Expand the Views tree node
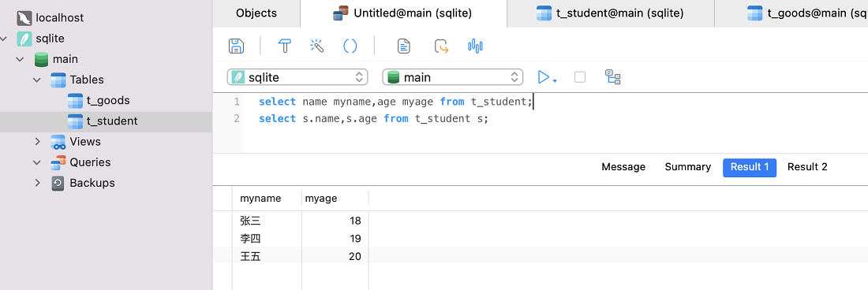The width and height of the screenshot is (868, 290). pos(37,141)
